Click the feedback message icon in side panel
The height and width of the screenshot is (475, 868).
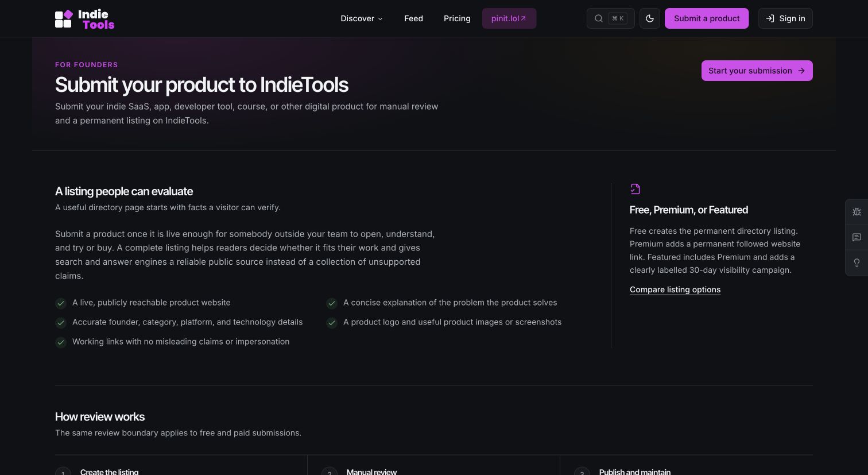click(x=857, y=237)
